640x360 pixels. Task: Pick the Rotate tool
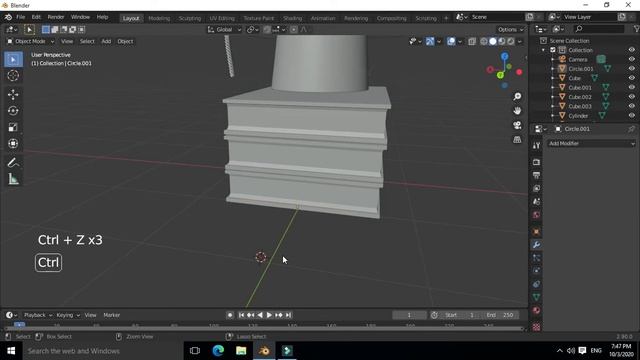(x=13, y=111)
